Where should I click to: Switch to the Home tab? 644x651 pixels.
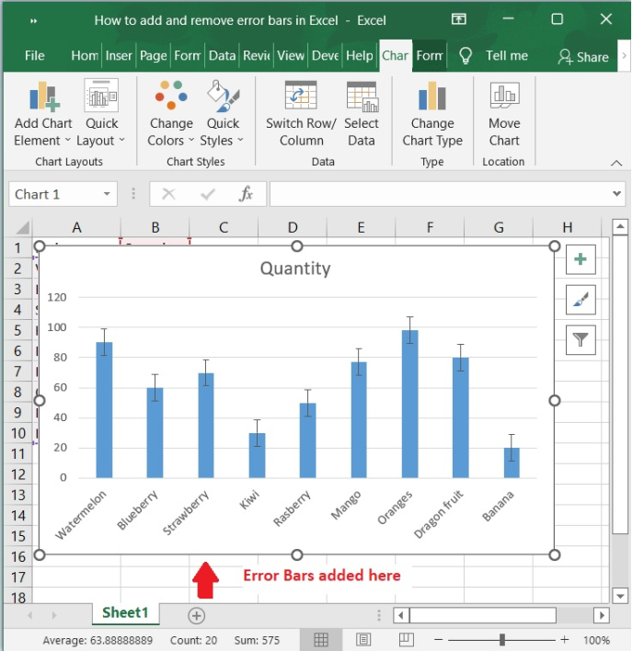(85, 56)
